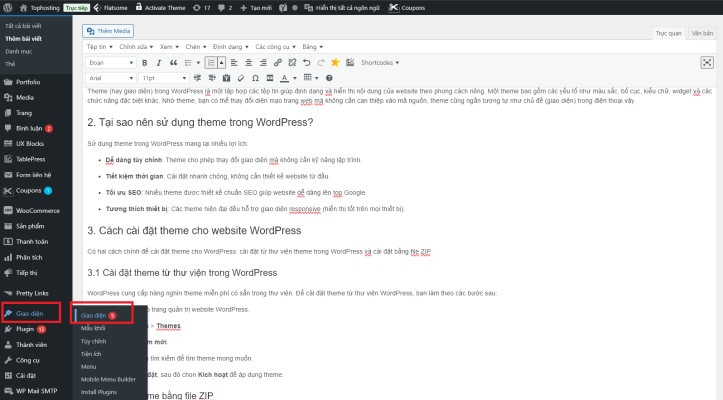Apply italic formatting in the editor
Screen dimensions: 723x400
click(x=159, y=62)
